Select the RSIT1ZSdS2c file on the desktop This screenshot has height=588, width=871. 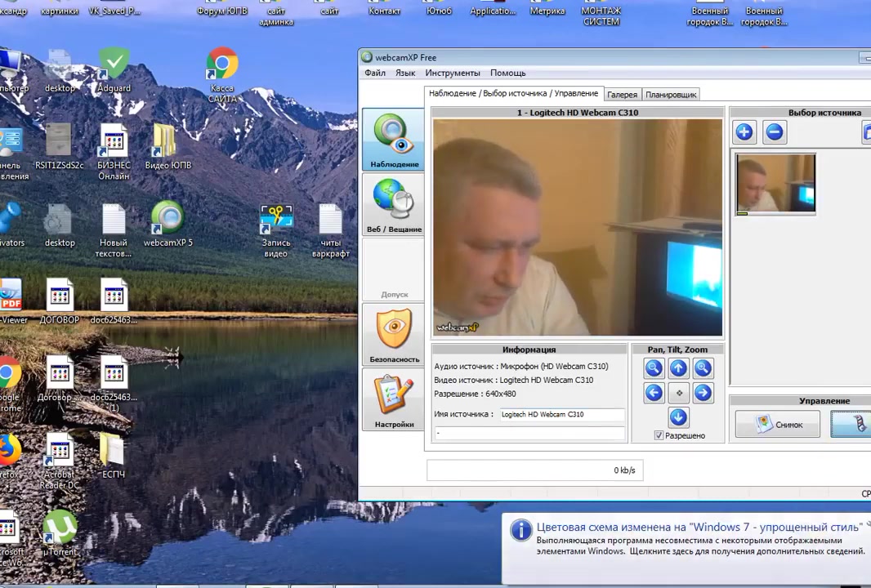[60, 146]
